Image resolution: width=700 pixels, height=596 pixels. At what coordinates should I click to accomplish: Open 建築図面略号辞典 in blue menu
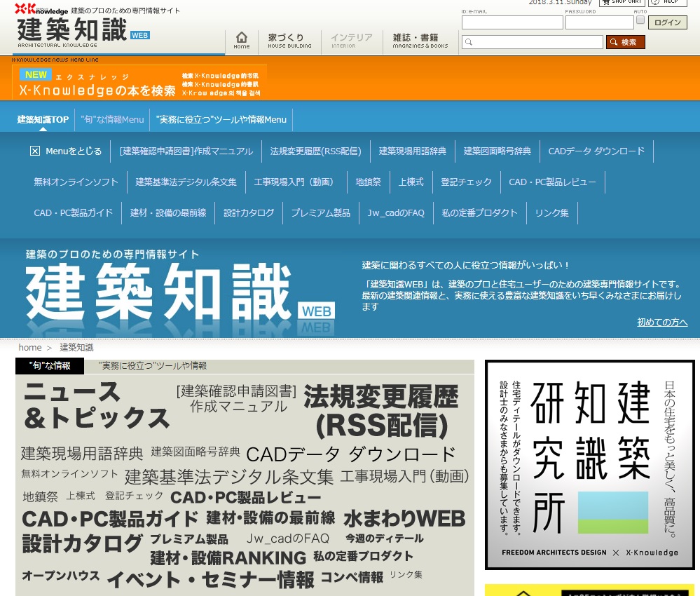(497, 151)
